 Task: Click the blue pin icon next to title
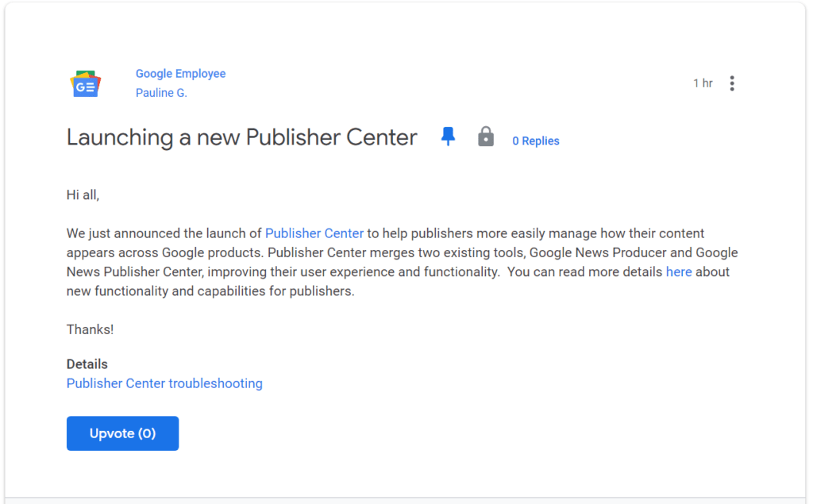click(448, 136)
